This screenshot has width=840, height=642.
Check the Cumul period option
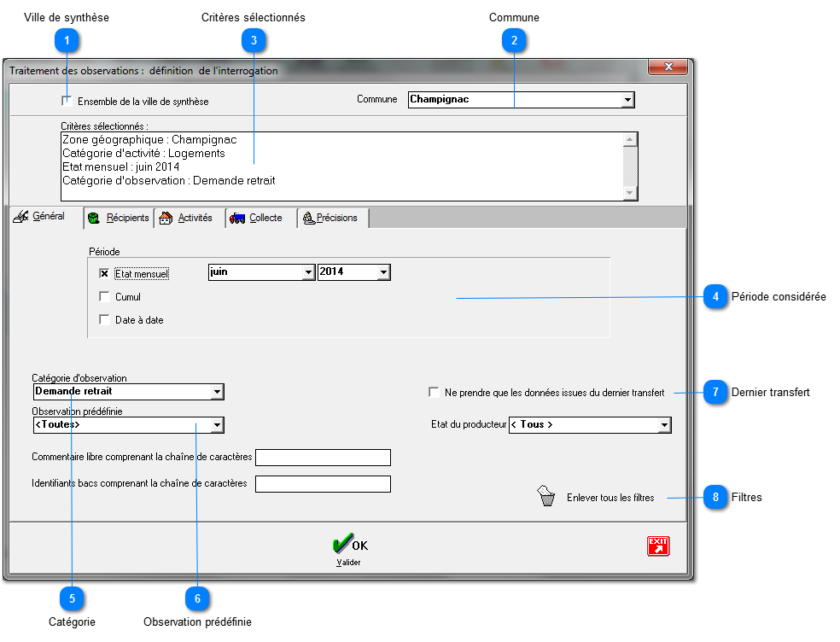pos(104,297)
